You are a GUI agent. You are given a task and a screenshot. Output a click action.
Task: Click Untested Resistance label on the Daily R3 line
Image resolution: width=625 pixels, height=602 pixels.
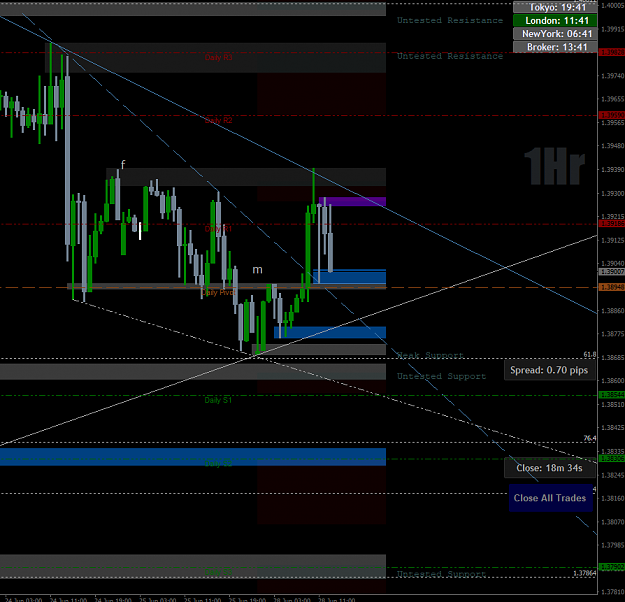(x=450, y=56)
